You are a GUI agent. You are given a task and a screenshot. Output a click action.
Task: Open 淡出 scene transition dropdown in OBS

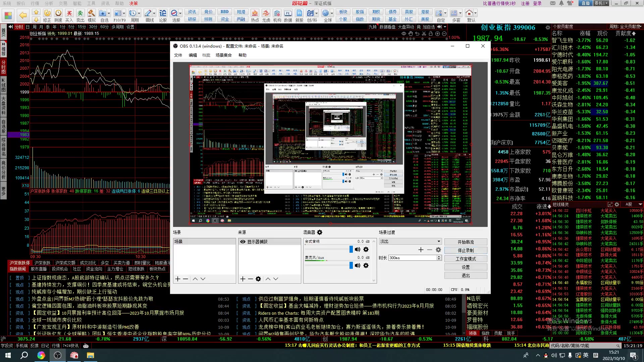tap(410, 241)
